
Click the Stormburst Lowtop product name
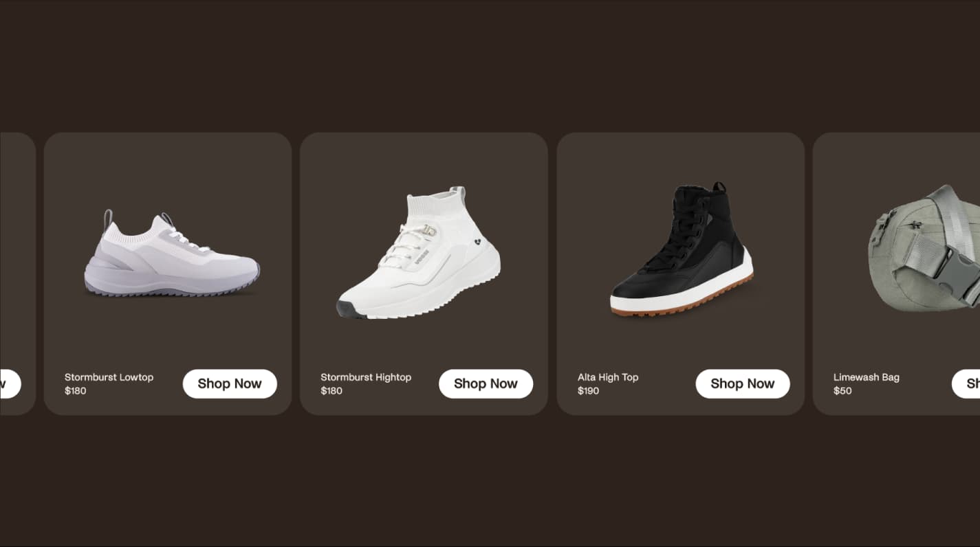tap(109, 377)
